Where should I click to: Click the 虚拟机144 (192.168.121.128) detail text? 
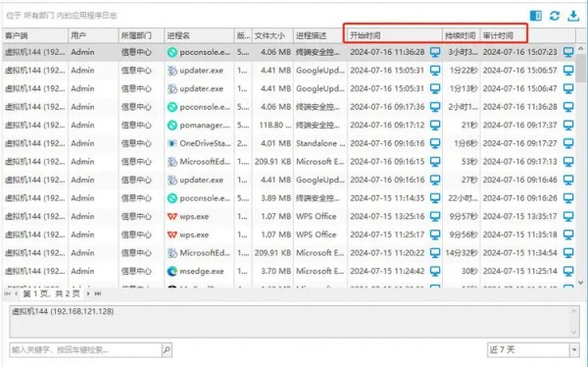(63, 311)
